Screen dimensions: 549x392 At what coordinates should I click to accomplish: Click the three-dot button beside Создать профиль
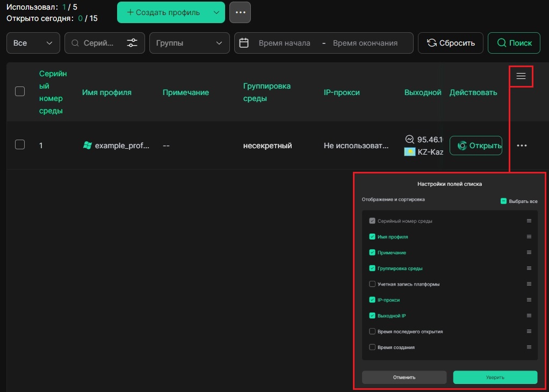click(240, 12)
